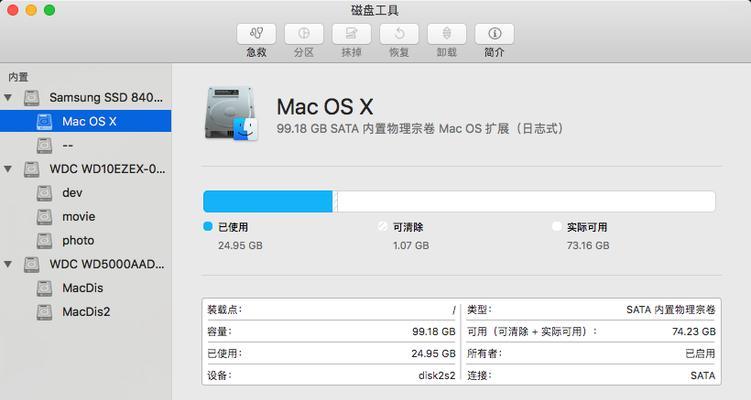The width and height of the screenshot is (751, 400).
Task: Open the Partition (分区) toolbar icon
Action: click(x=304, y=34)
